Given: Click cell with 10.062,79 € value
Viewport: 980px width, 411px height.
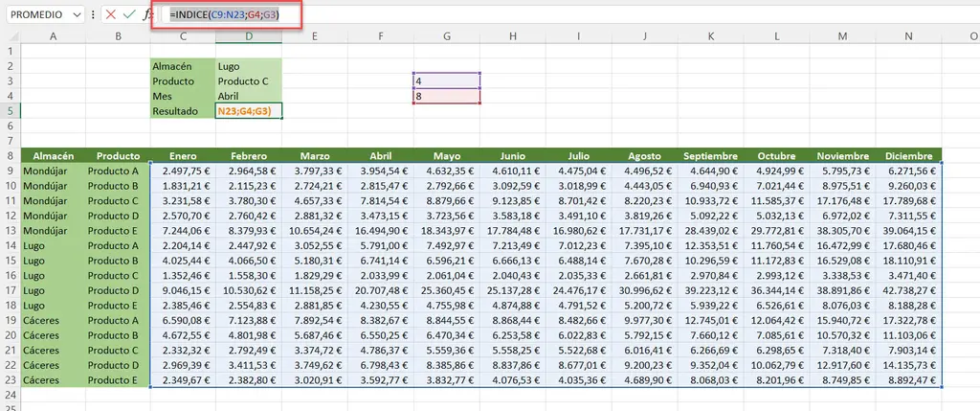Looking at the screenshot, I should click(777, 365).
